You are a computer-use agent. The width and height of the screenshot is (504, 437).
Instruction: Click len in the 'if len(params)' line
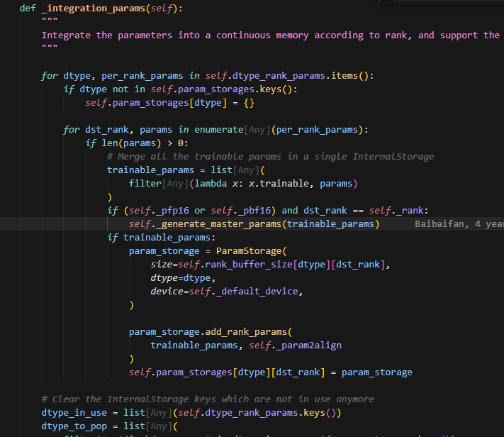click(x=110, y=143)
